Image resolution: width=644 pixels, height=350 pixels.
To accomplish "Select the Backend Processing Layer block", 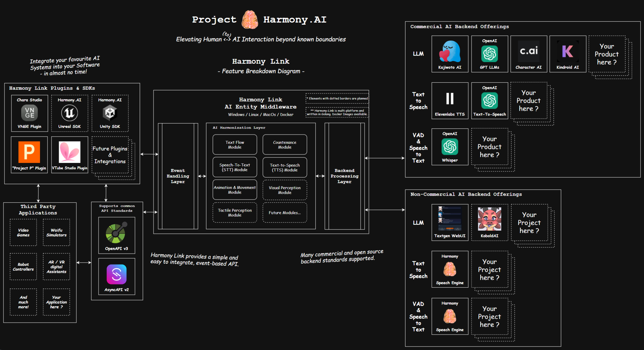I will pos(344,176).
